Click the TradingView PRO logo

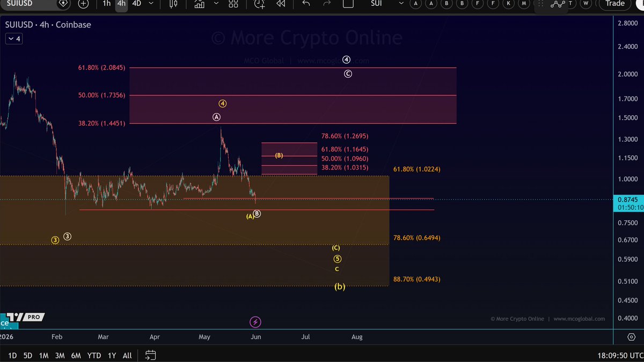(26, 317)
